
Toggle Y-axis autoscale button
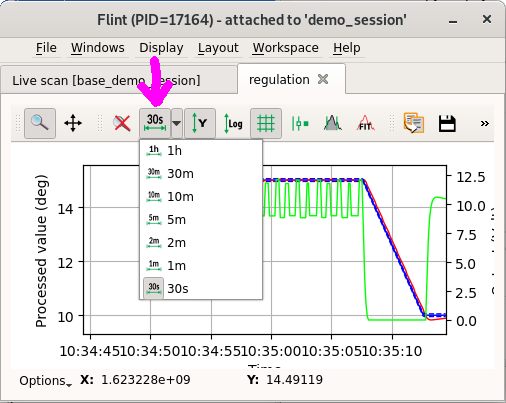(200, 123)
